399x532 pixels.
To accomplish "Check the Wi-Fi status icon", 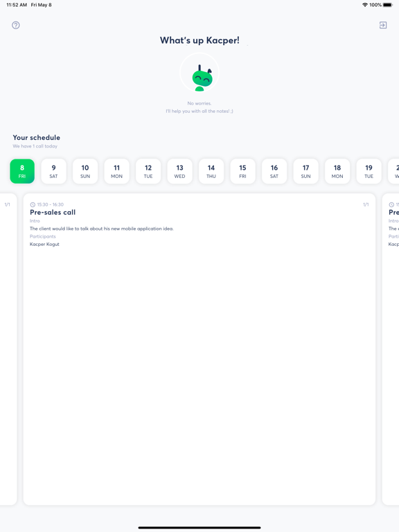I will pyautogui.click(x=365, y=5).
